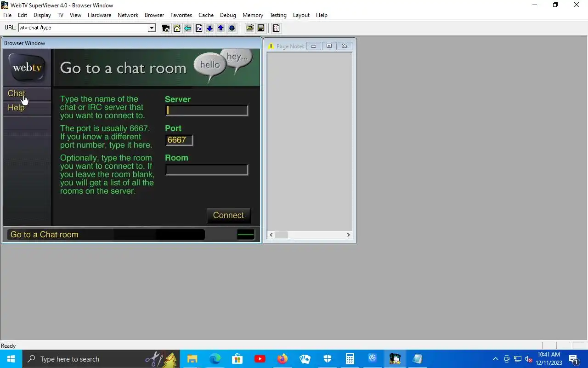Click the blue down arrow toolbar icon

point(210,28)
